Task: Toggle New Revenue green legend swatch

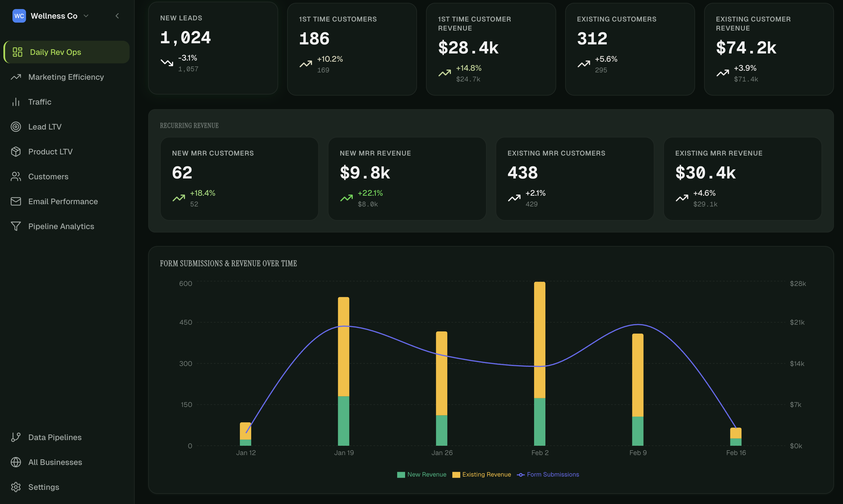Action: [401, 475]
